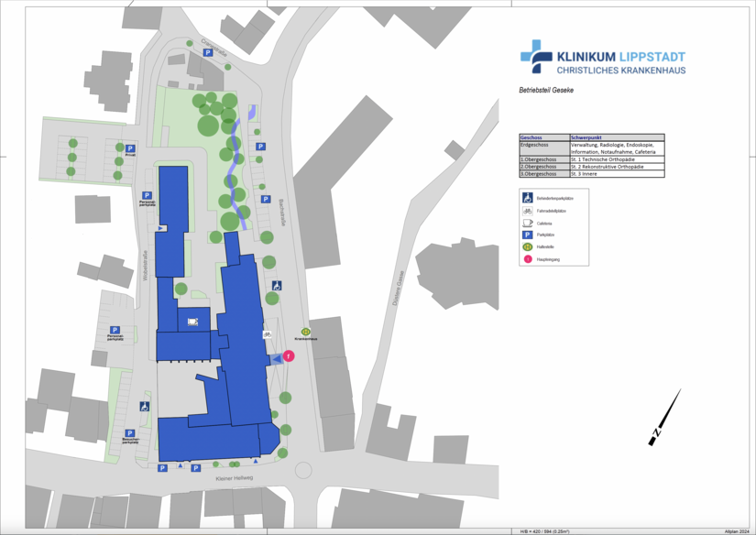This screenshot has height=535, width=756.
Task: Click the blue entrance arrow beside main entrance
Action: 277,360
